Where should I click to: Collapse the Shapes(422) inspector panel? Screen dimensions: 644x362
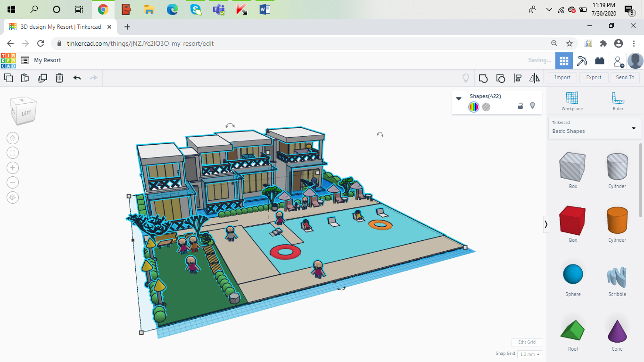click(x=459, y=99)
